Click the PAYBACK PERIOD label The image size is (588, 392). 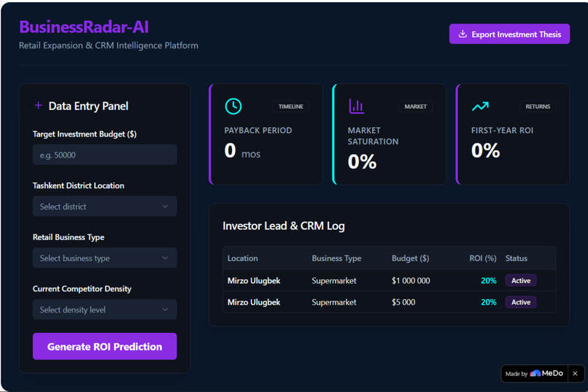(x=258, y=131)
